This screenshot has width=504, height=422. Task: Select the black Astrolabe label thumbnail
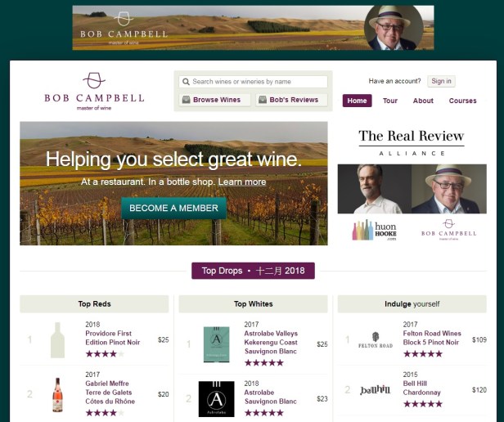click(x=216, y=399)
